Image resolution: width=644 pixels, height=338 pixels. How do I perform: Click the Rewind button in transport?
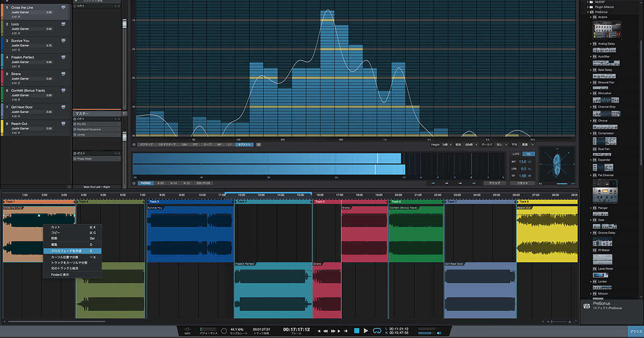tap(325, 331)
